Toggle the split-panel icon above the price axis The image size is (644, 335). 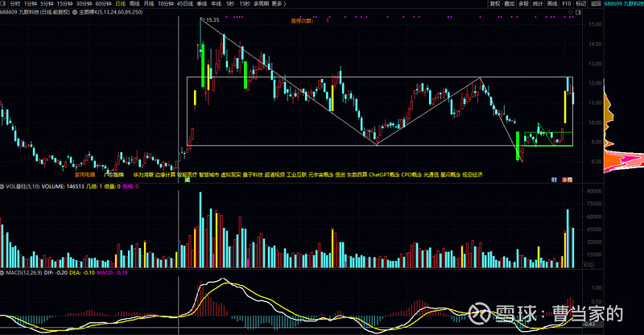578,12
